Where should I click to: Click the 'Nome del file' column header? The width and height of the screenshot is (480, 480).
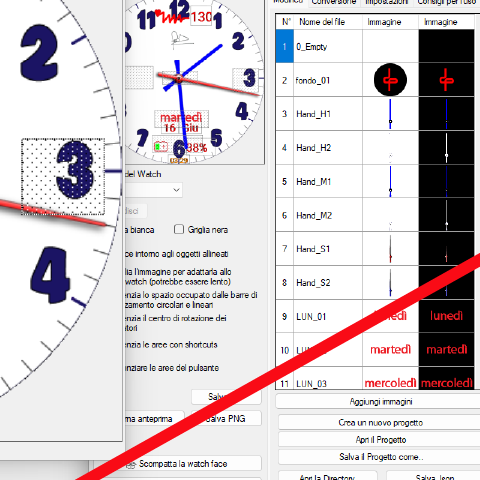pyautogui.click(x=322, y=22)
